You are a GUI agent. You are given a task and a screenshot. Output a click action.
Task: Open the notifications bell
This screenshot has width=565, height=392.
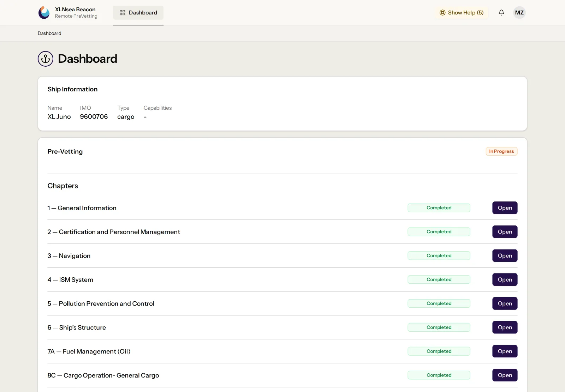[x=501, y=13]
